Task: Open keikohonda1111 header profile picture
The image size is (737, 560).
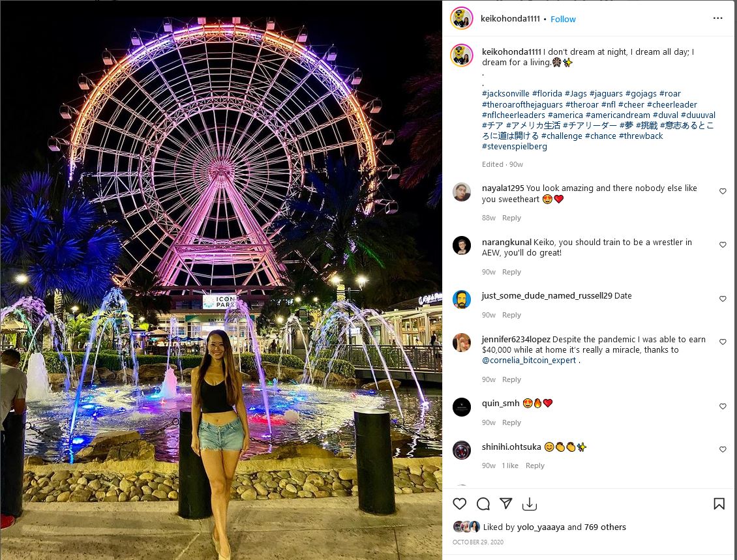Action: (462, 18)
